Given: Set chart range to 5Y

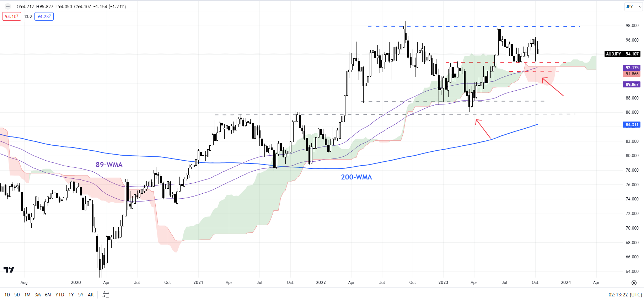Looking at the screenshot, I should 81,295.
